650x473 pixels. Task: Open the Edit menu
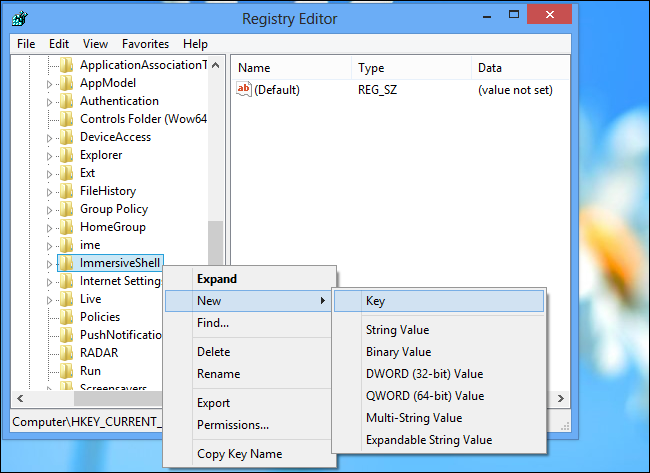click(59, 44)
